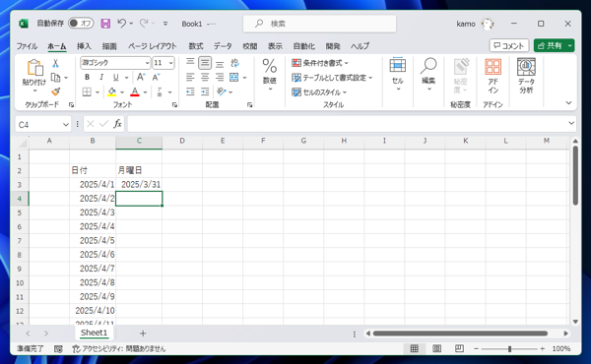Click the Copy icon
The width and height of the screenshot is (591, 364).
click(x=55, y=77)
